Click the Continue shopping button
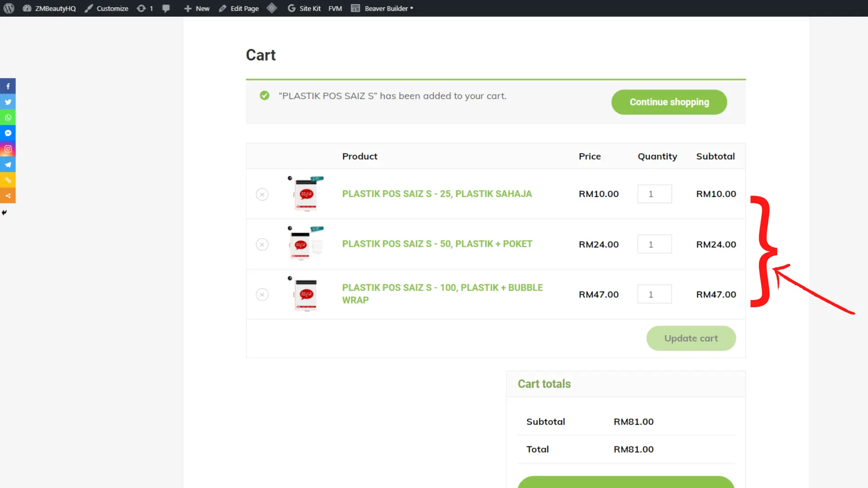 pos(669,102)
